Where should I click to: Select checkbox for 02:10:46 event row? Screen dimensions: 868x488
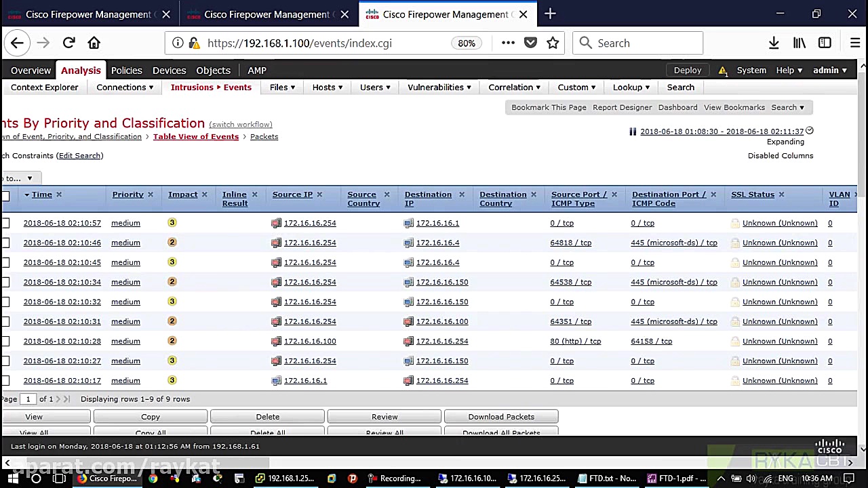5,243
